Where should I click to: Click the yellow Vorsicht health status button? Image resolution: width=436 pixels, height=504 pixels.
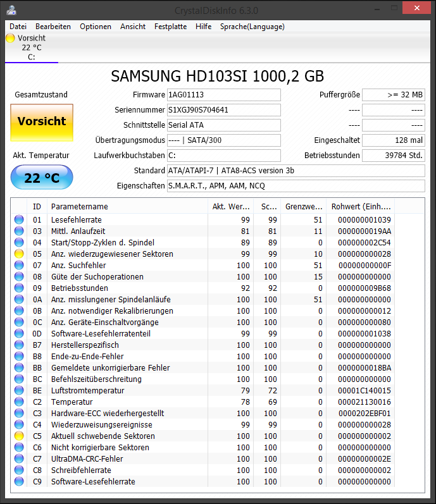[x=42, y=123]
